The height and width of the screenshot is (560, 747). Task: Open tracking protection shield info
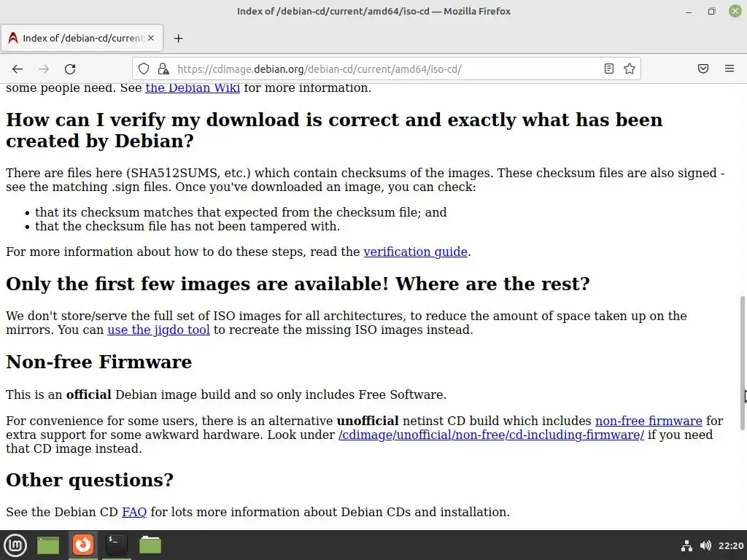pos(144,69)
